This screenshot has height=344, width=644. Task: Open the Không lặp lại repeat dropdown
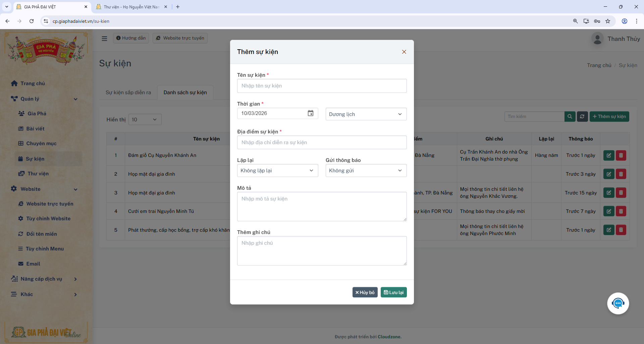tap(277, 170)
